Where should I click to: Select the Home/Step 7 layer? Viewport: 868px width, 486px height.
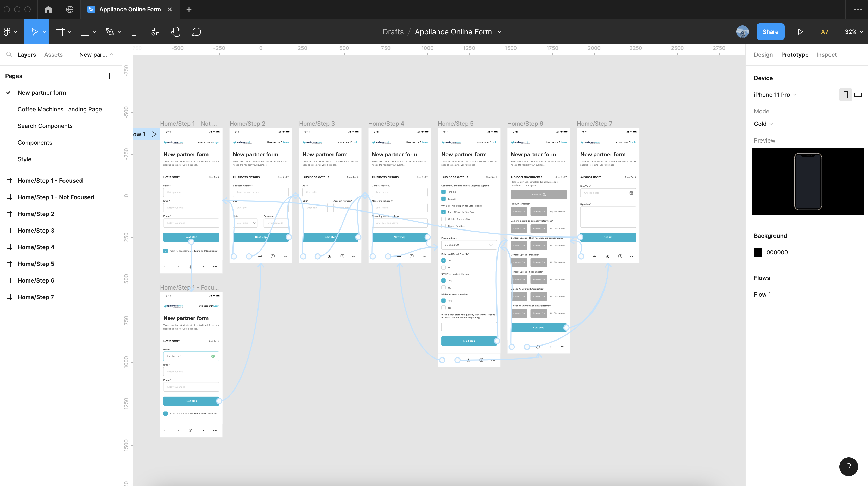(x=36, y=297)
